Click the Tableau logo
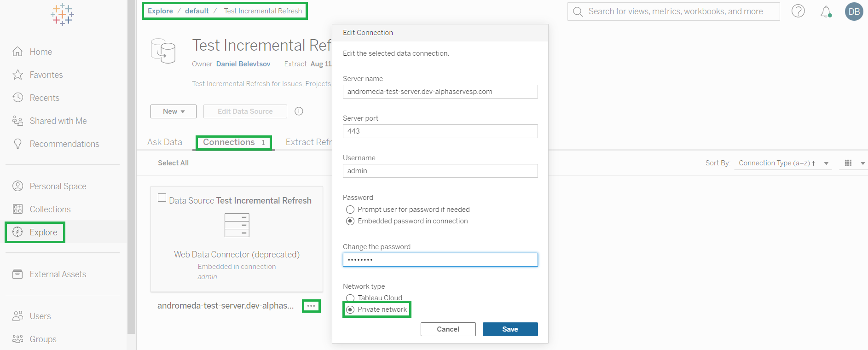The height and width of the screenshot is (350, 868). (x=62, y=14)
